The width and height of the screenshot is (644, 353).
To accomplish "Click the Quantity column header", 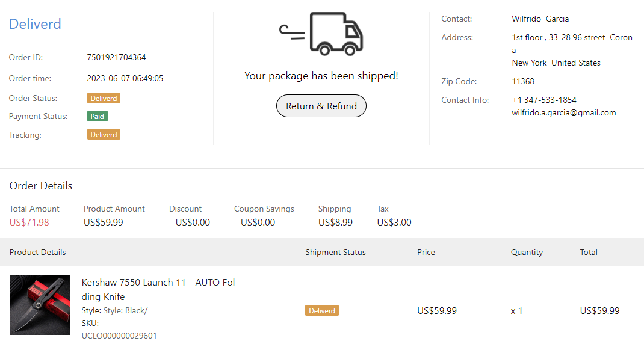I will click(x=527, y=252).
